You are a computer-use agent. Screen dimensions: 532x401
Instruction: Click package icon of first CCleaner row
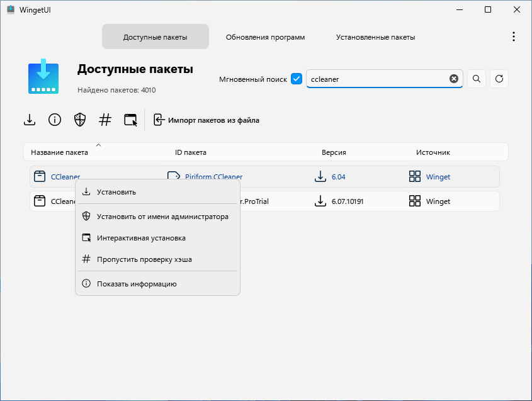(40, 176)
